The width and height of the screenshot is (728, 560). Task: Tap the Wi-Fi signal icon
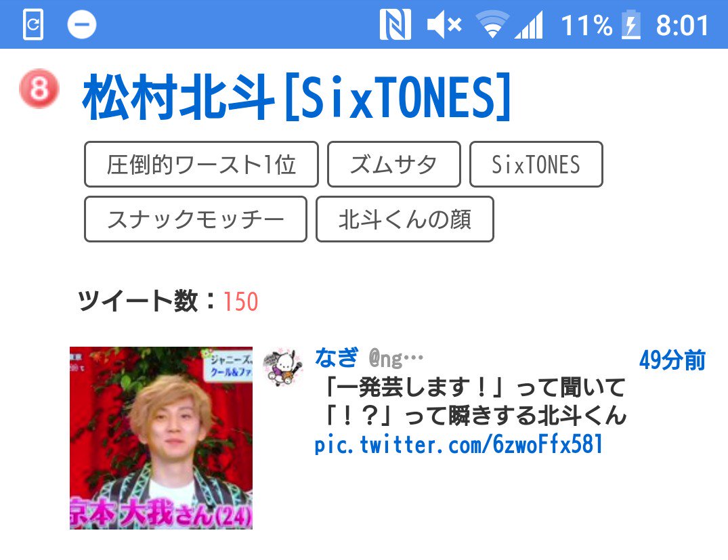[x=492, y=24]
